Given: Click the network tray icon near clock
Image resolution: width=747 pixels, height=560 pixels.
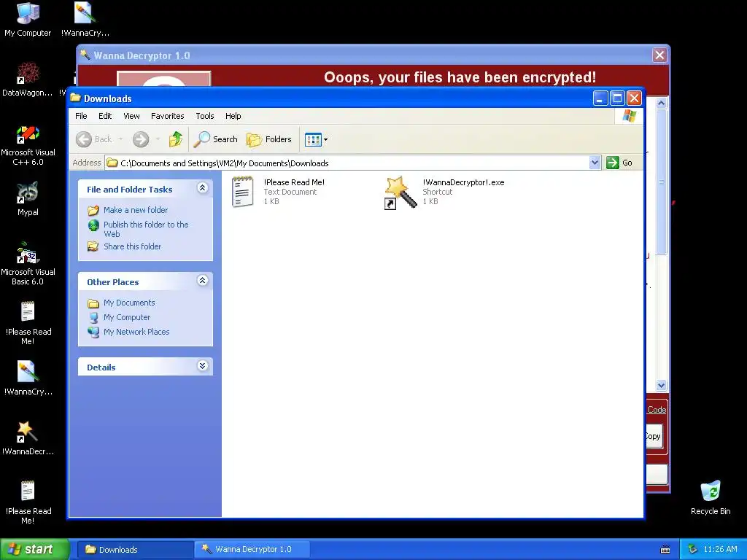Looking at the screenshot, I should click(692, 550).
